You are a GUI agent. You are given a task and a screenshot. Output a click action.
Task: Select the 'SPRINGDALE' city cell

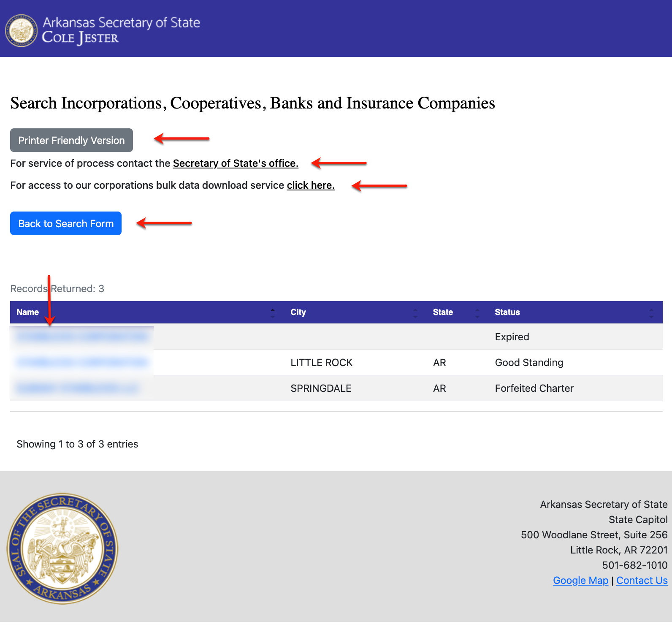[x=321, y=388]
